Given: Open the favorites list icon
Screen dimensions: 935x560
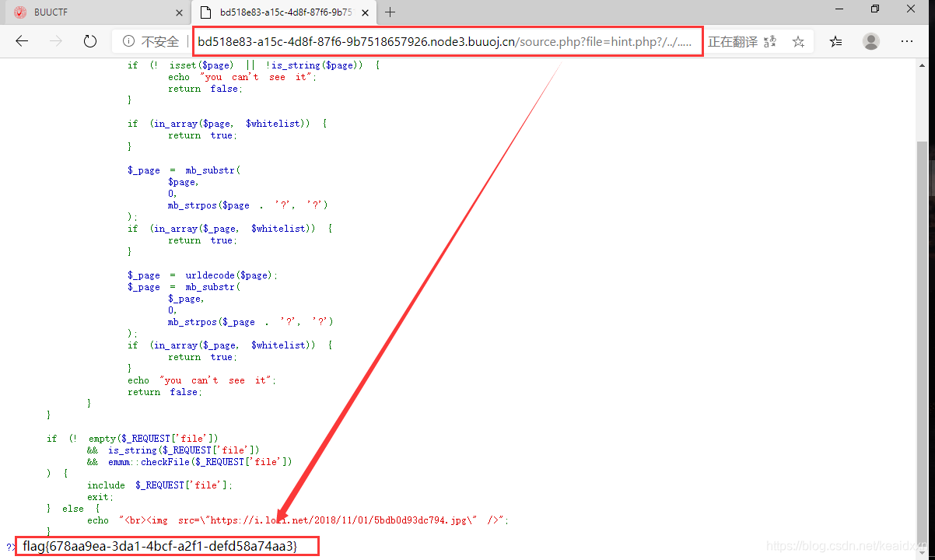Looking at the screenshot, I should [835, 42].
